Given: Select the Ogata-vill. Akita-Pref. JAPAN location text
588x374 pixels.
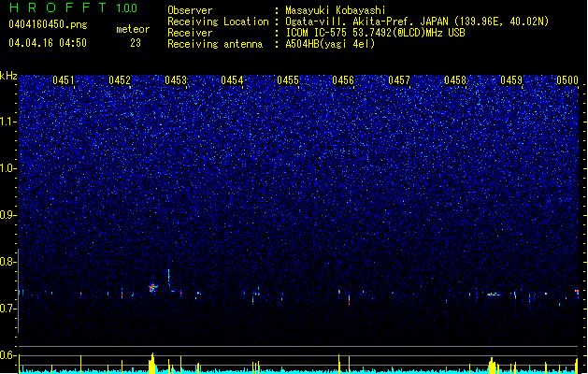Looking at the screenshot, I should [x=417, y=22].
